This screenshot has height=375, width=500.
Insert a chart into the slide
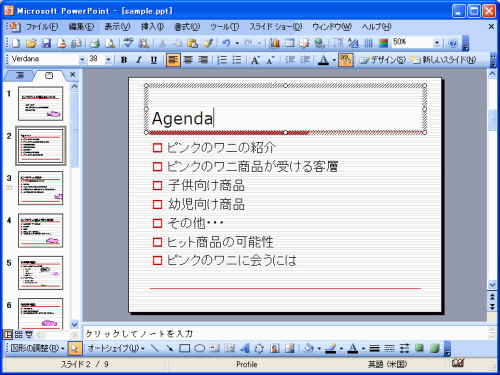(274, 43)
